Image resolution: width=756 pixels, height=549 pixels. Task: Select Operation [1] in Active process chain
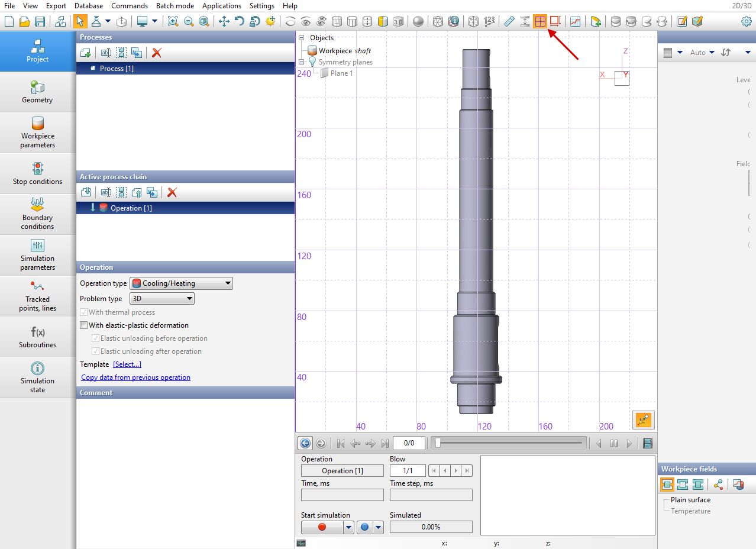131,208
